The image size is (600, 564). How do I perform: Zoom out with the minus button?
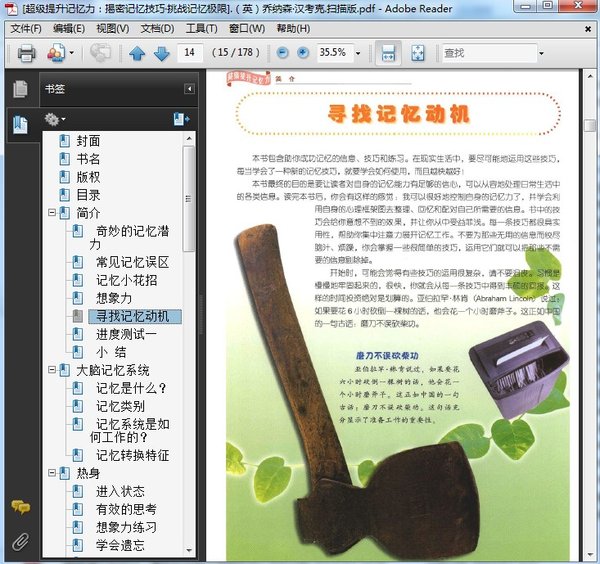pyautogui.click(x=282, y=53)
